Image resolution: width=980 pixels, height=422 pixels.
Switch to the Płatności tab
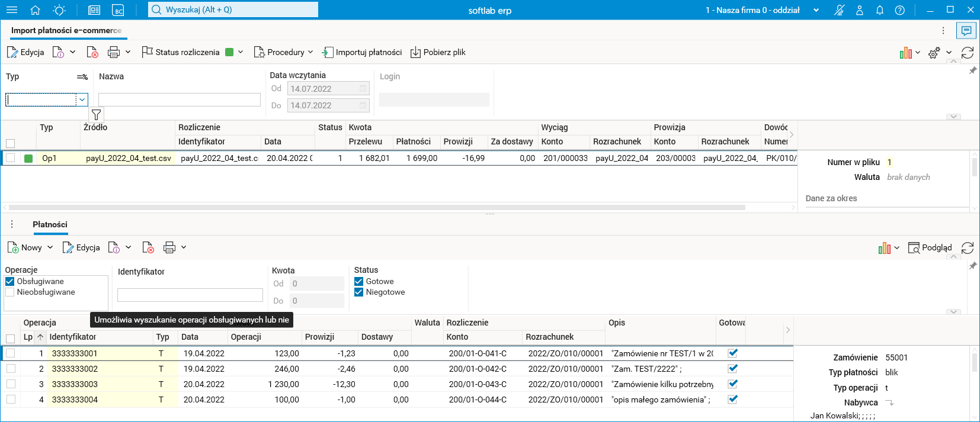50,224
